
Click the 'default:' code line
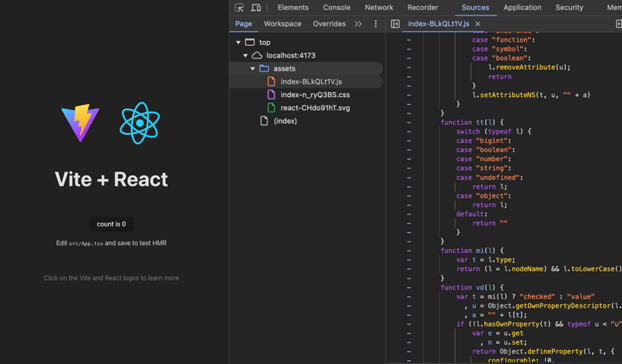[472, 214]
